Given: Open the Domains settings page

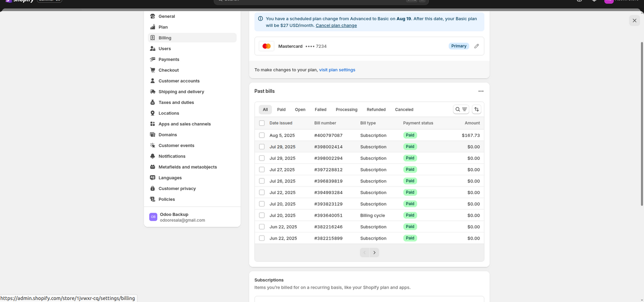Looking at the screenshot, I should pyautogui.click(x=168, y=135).
